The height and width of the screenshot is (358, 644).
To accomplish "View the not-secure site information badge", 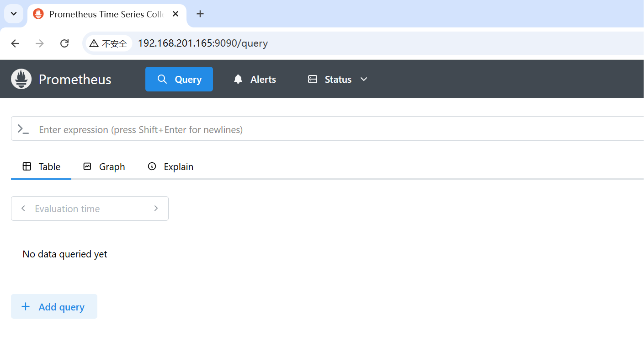I will pyautogui.click(x=108, y=43).
